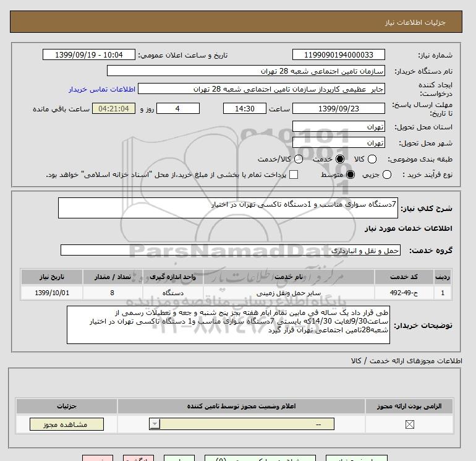Click the جزئیات column header in permits table
The height and width of the screenshot is (461, 476).
[x=67, y=406]
